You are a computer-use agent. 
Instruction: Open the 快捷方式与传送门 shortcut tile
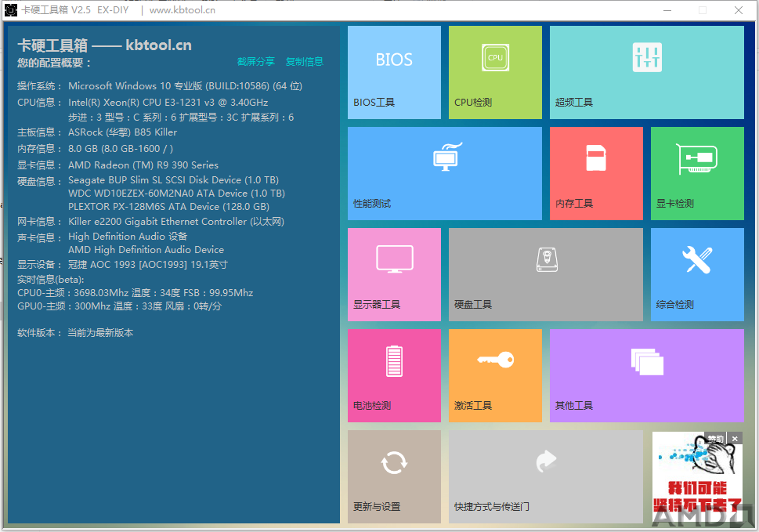(x=546, y=477)
